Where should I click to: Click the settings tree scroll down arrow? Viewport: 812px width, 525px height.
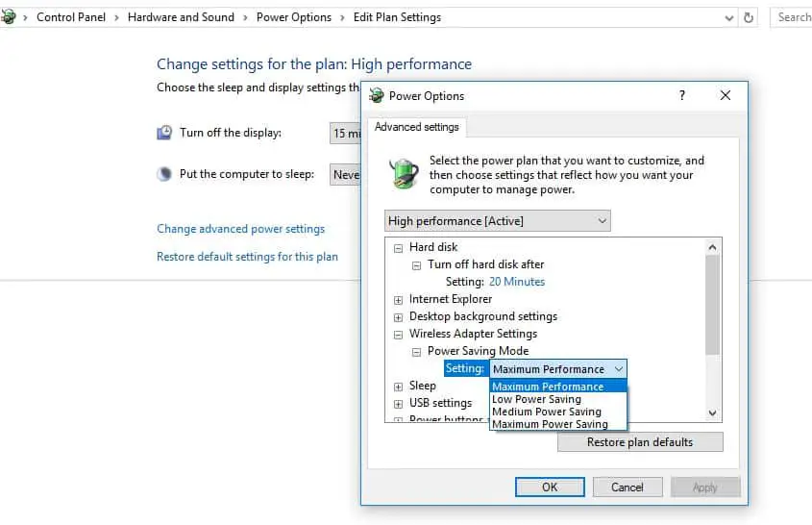click(712, 412)
